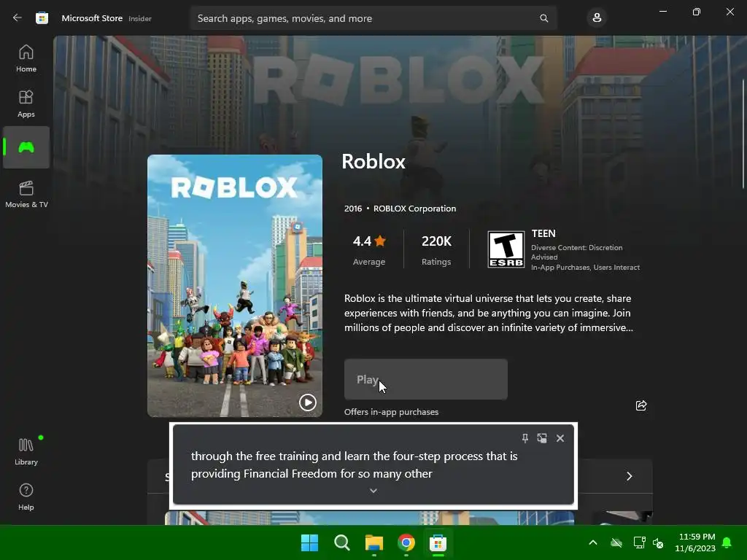The height and width of the screenshot is (560, 747).
Task: Open screenshots section right chevron arrow
Action: click(630, 476)
